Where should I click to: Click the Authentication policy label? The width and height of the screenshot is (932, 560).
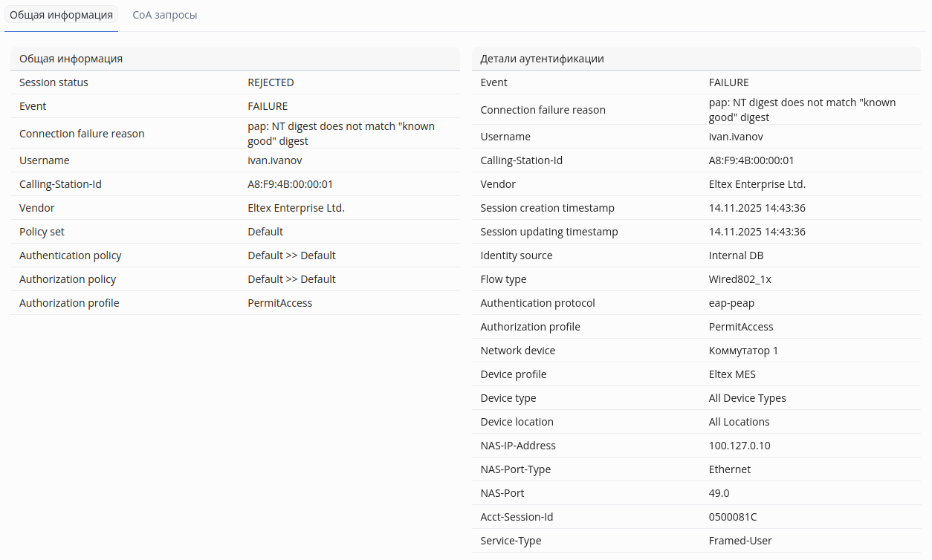(70, 255)
